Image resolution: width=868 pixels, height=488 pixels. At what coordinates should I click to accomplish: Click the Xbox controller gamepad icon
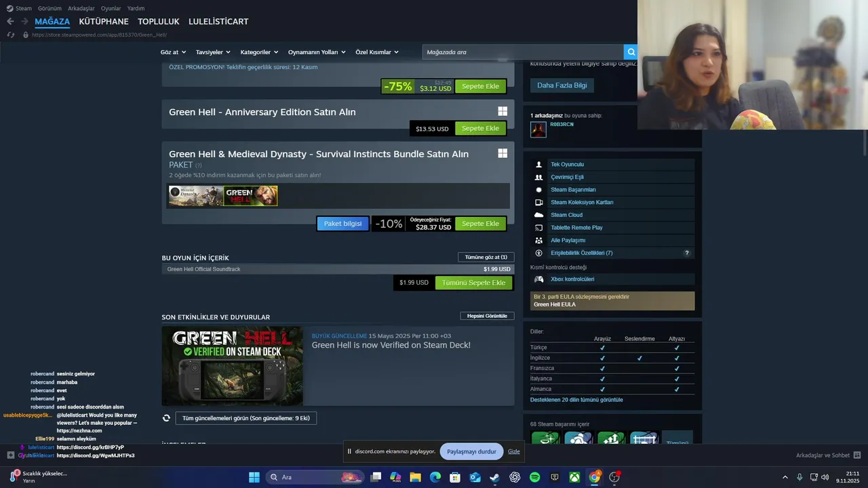tap(539, 279)
